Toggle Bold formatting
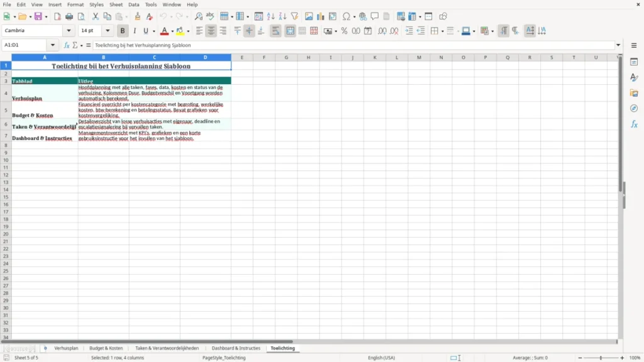 click(x=123, y=31)
